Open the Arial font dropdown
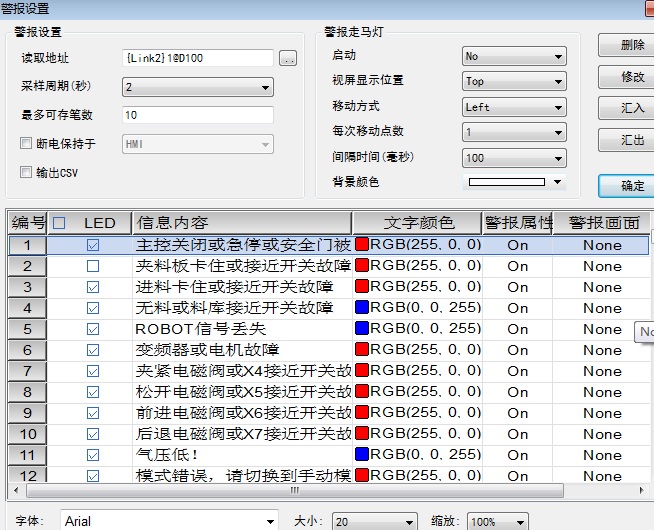654x530 pixels. click(x=168, y=521)
